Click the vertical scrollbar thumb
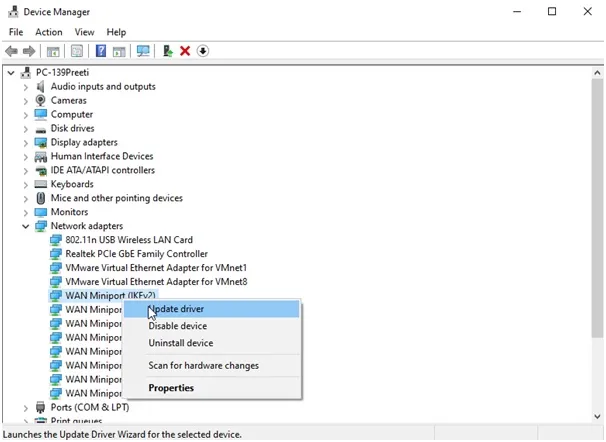The height and width of the screenshot is (442, 606). click(x=597, y=209)
